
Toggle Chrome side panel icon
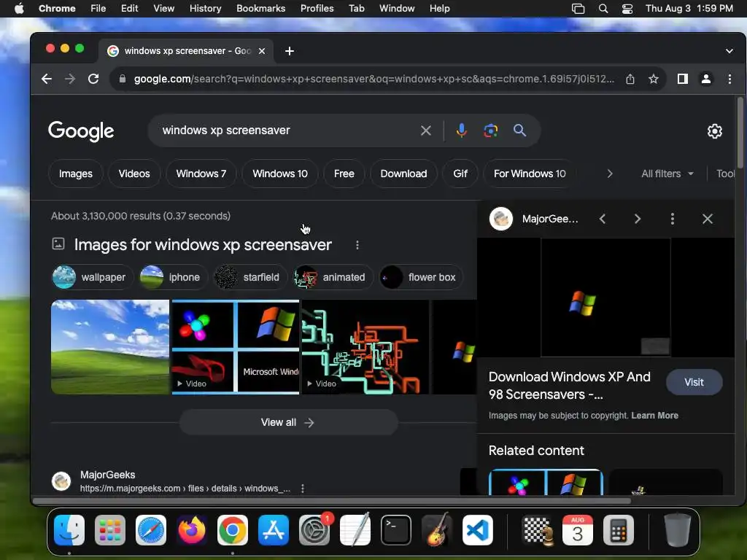coord(682,79)
